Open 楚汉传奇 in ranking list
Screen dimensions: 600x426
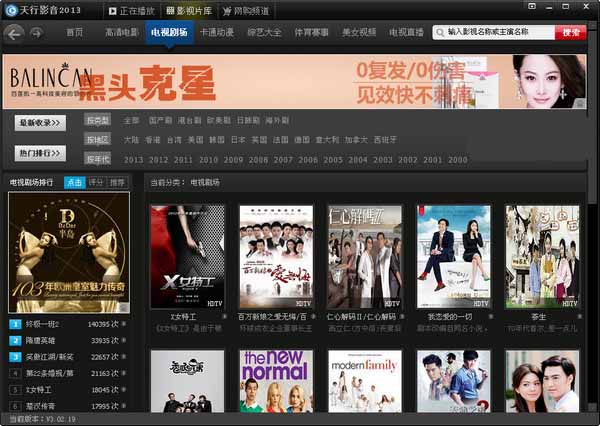(41, 406)
